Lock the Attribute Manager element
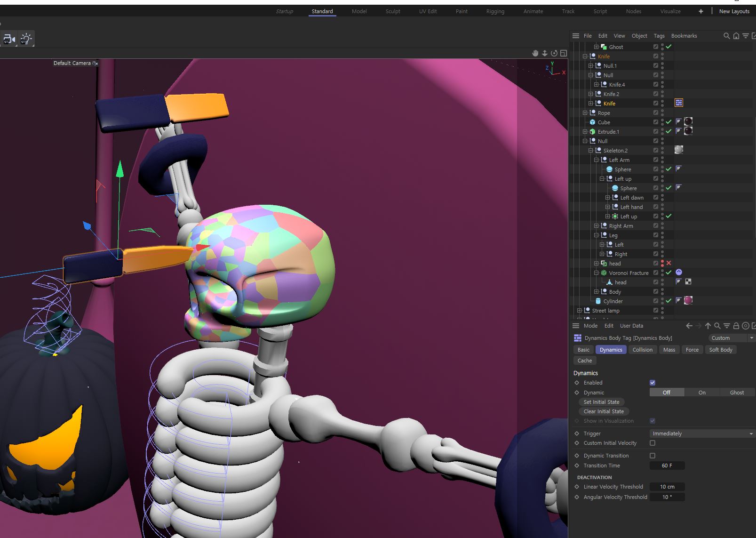 pyautogui.click(x=736, y=326)
